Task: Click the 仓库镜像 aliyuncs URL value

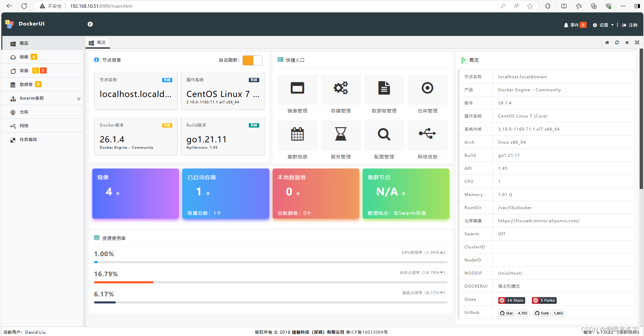Action: point(539,221)
